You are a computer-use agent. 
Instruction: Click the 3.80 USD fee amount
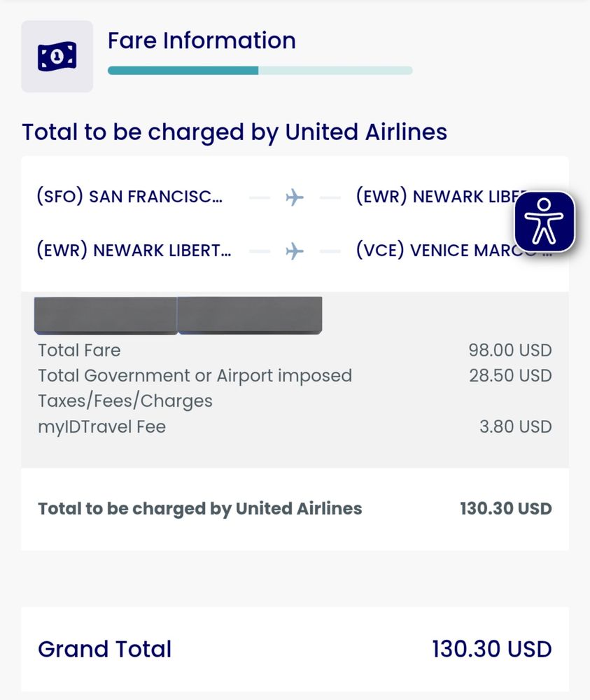[515, 426]
